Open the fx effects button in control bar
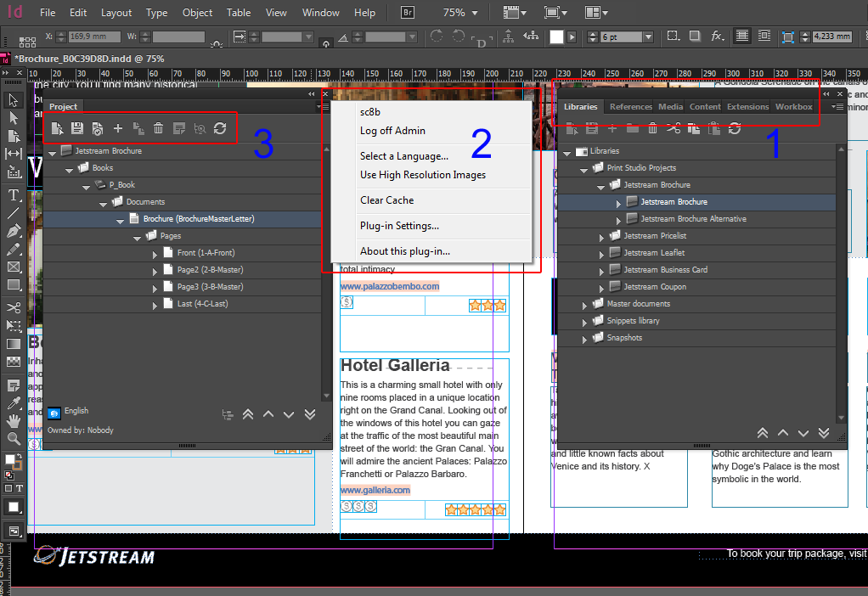 [717, 36]
